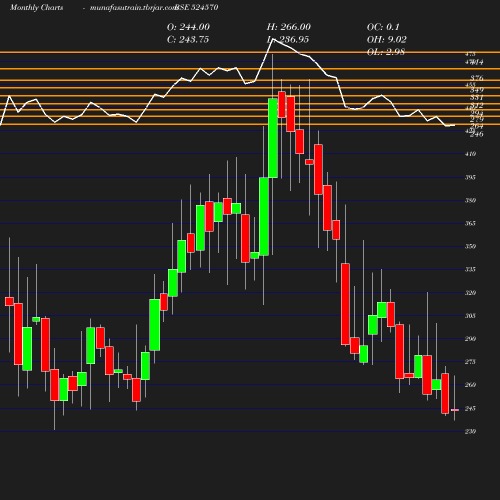Screen dimensions: 500x500
Task: Click the 230 price axis label
Action: [470, 431]
